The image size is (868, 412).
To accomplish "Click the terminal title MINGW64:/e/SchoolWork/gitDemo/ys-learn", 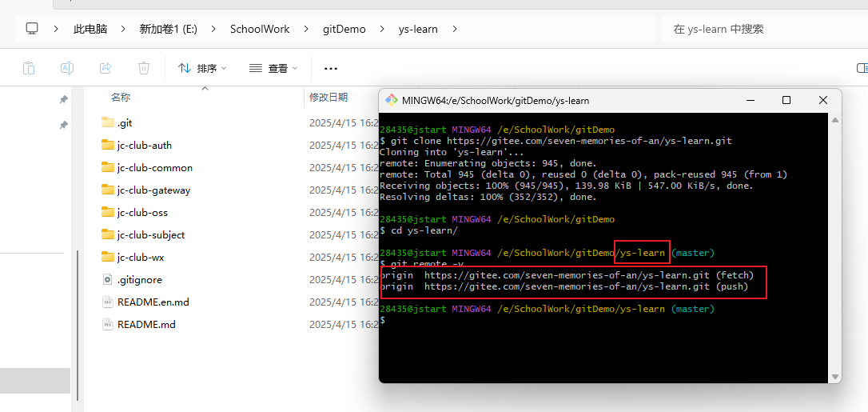I will [496, 100].
